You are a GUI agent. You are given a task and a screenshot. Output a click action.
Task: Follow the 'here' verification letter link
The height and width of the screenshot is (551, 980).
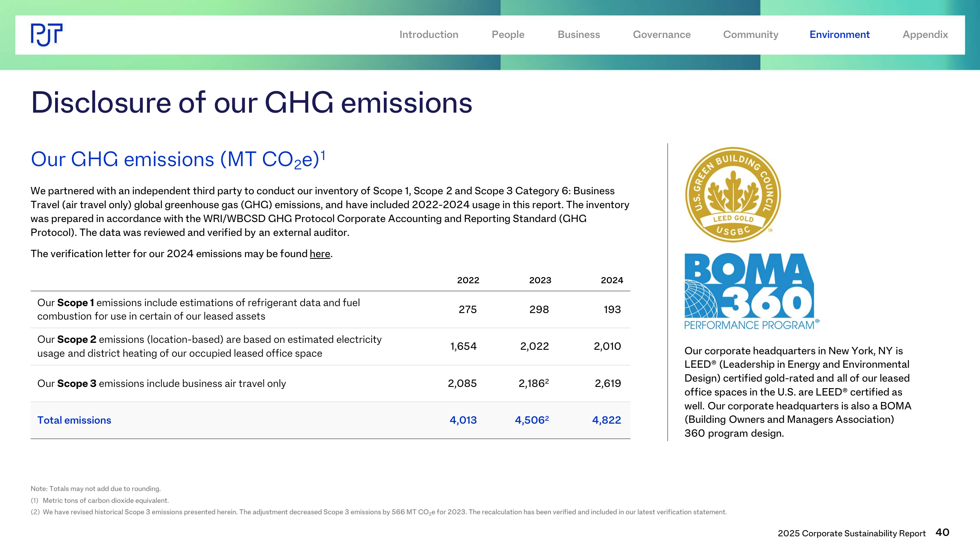tap(320, 254)
